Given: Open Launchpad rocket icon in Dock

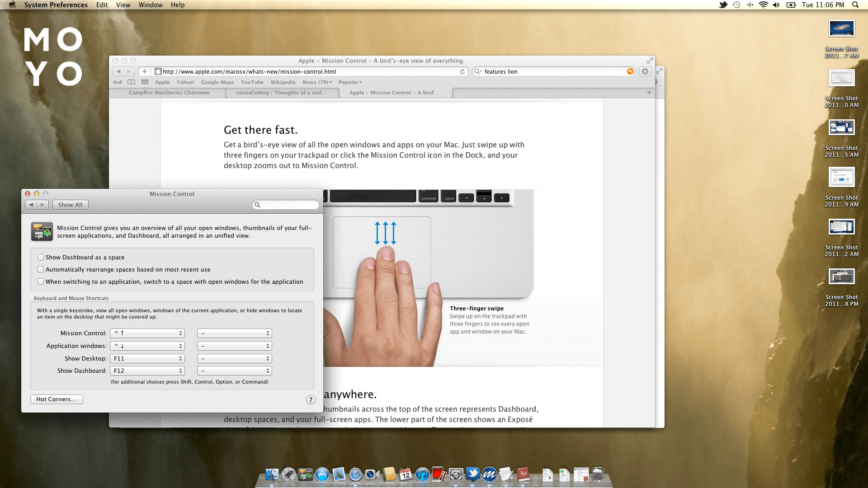Looking at the screenshot, I should 288,474.
